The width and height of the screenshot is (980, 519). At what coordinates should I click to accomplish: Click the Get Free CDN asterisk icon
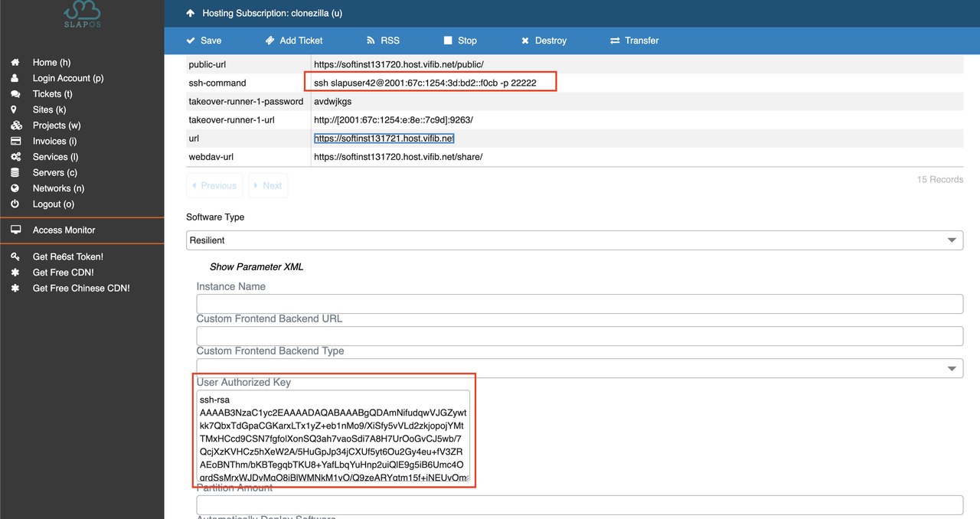click(x=15, y=273)
